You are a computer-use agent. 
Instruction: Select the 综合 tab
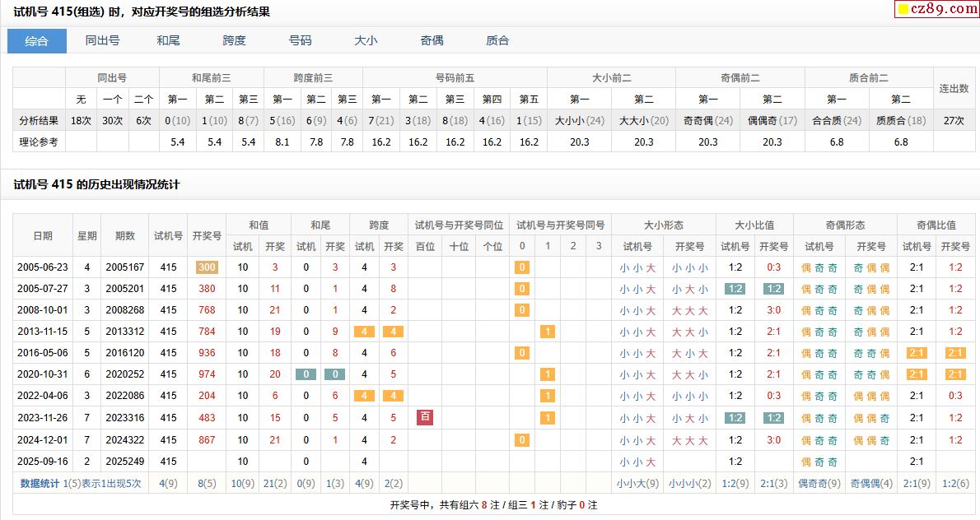pyautogui.click(x=37, y=41)
